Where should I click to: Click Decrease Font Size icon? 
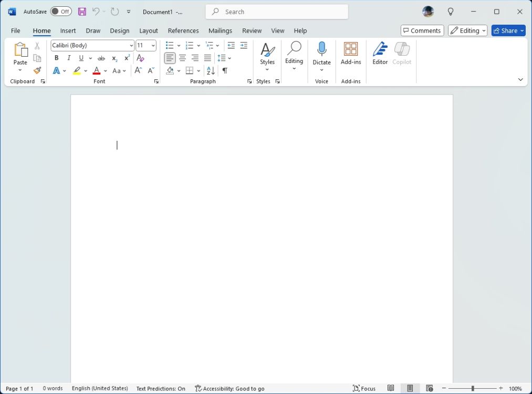(x=151, y=70)
